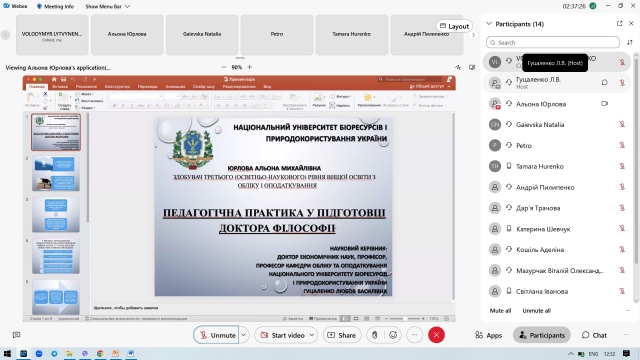Switch ENG input language indicator

pyautogui.click(x=593, y=354)
